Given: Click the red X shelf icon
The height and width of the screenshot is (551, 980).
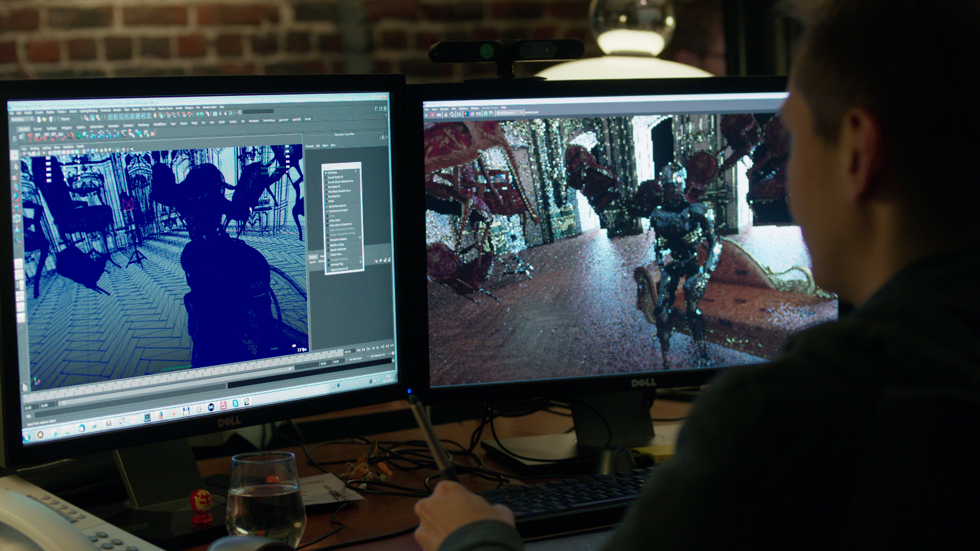Looking at the screenshot, I should [x=153, y=133].
